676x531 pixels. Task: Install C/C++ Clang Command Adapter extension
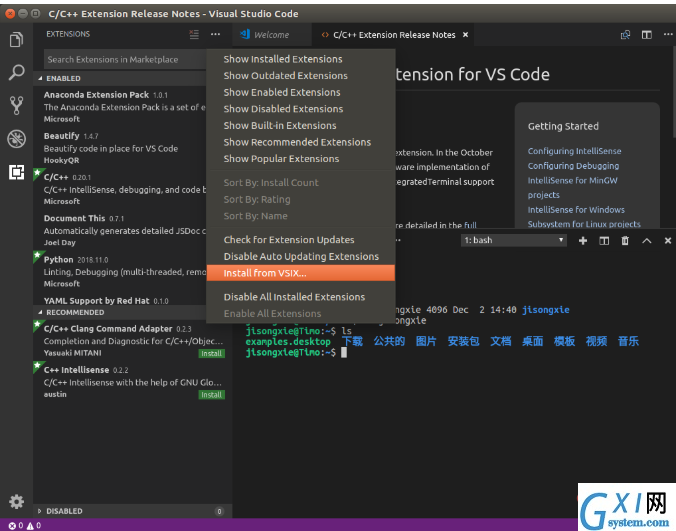click(x=211, y=353)
